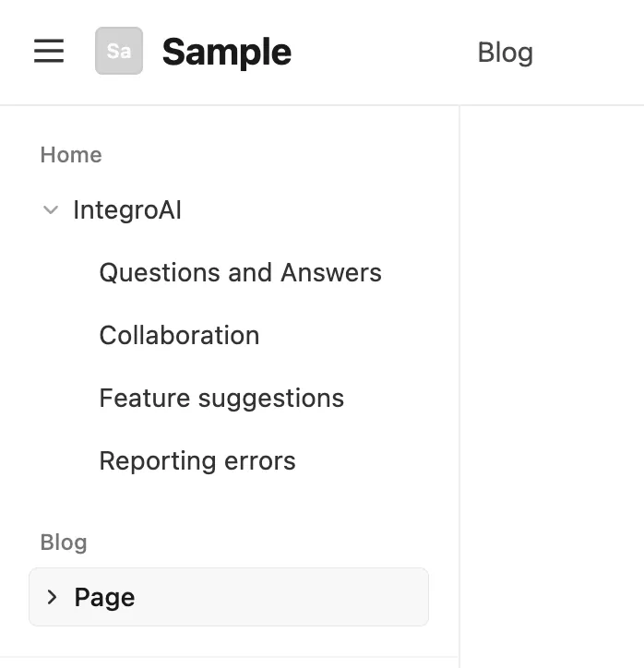Open the Questions and Answers page
This screenshot has height=668, width=644.
pos(240,273)
